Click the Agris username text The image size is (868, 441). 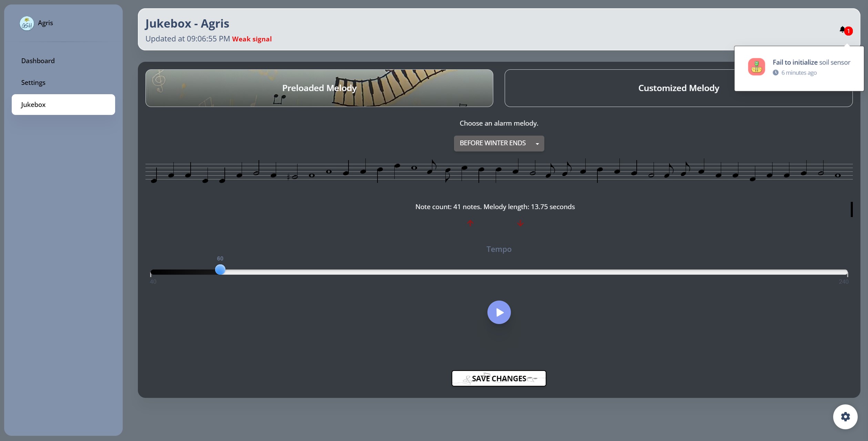click(x=46, y=23)
